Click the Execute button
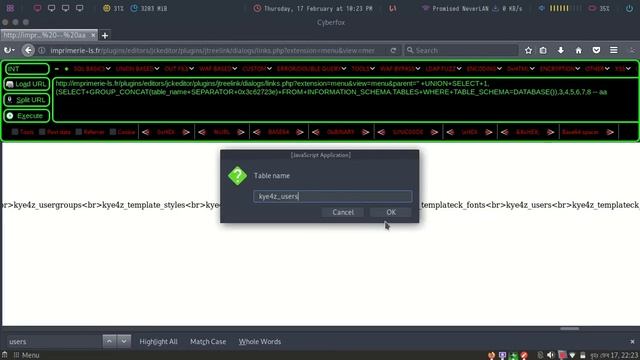This screenshot has width=640, height=360. click(27, 116)
